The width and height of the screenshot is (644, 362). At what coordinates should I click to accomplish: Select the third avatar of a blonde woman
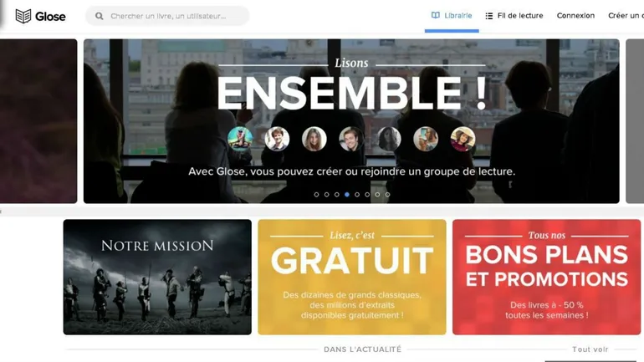click(x=314, y=139)
